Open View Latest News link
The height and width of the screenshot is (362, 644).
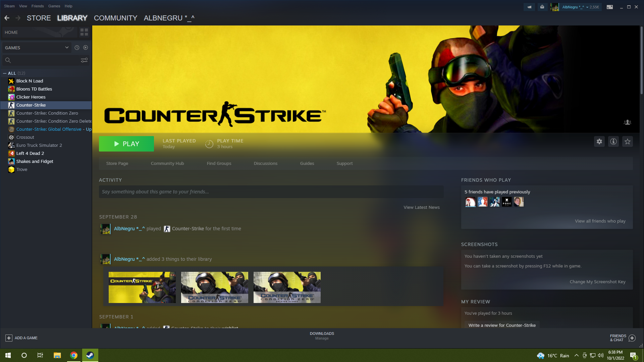point(421,207)
